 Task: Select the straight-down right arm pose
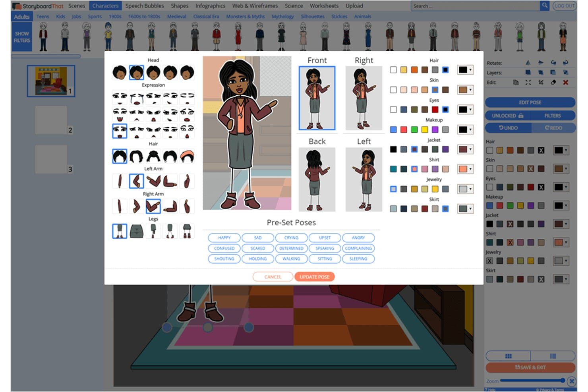tap(120, 207)
